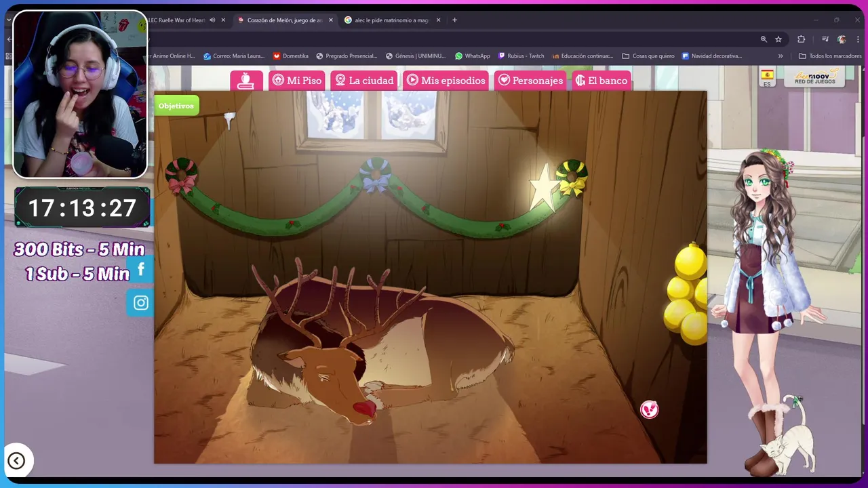This screenshot has width=868, height=488.
Task: Click the circular back arrow button
Action: [16, 462]
